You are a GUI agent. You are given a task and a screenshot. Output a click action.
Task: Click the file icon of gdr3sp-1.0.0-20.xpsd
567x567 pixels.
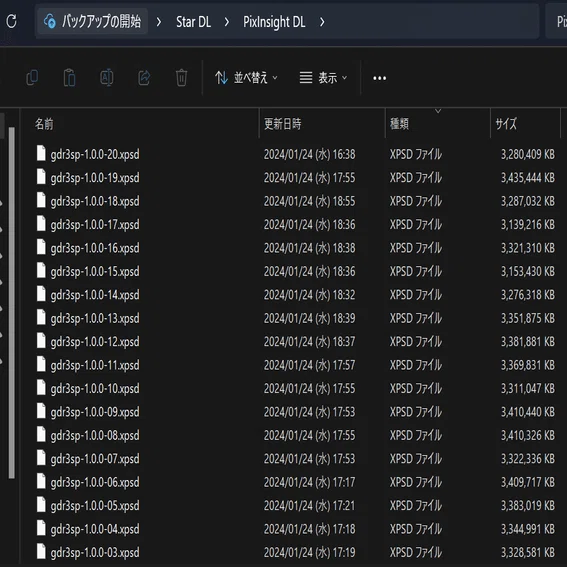[x=41, y=153]
